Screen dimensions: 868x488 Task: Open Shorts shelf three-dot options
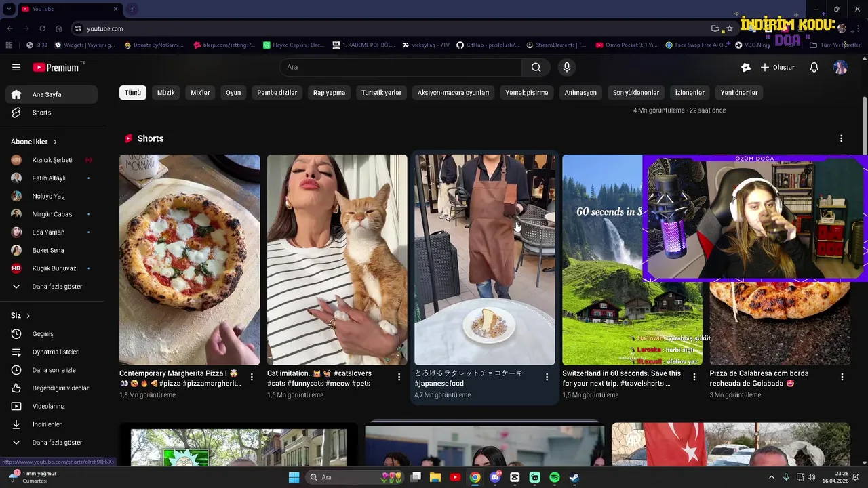click(x=841, y=138)
